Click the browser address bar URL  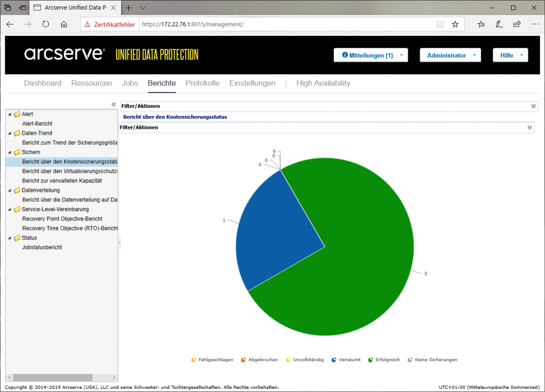click(x=287, y=24)
